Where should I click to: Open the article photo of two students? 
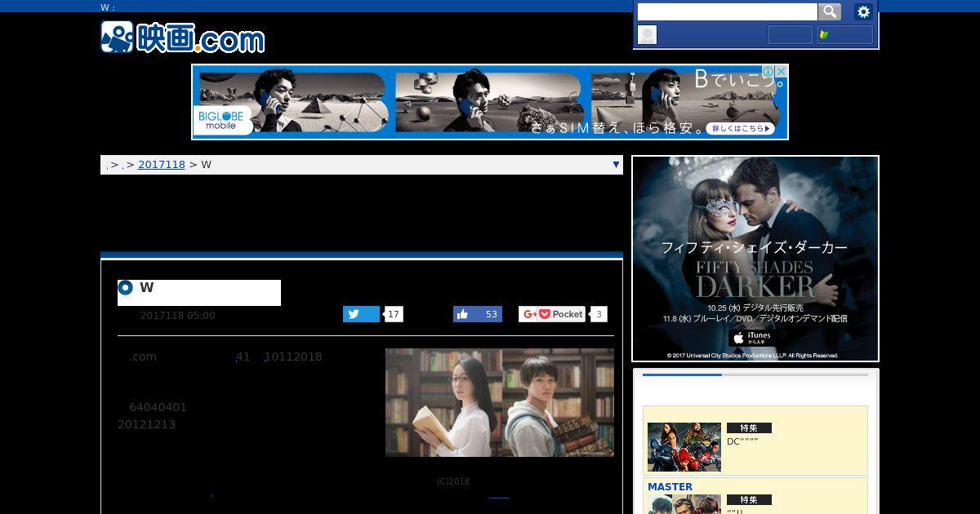500,402
